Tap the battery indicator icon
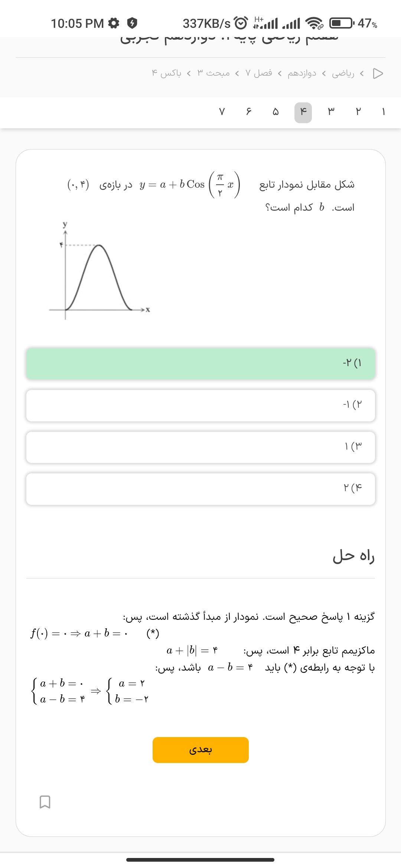The height and width of the screenshot is (868, 401). pos(342,23)
